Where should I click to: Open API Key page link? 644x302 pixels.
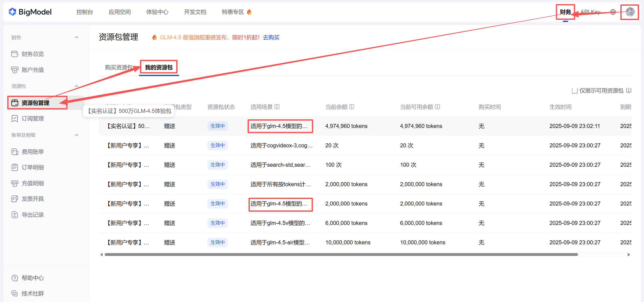[x=590, y=12]
